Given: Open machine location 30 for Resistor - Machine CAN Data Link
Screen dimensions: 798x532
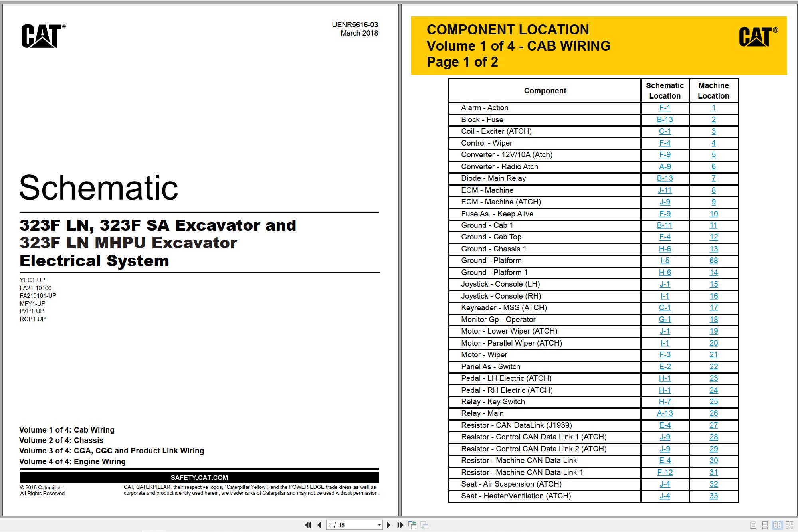Looking at the screenshot, I should [x=713, y=461].
